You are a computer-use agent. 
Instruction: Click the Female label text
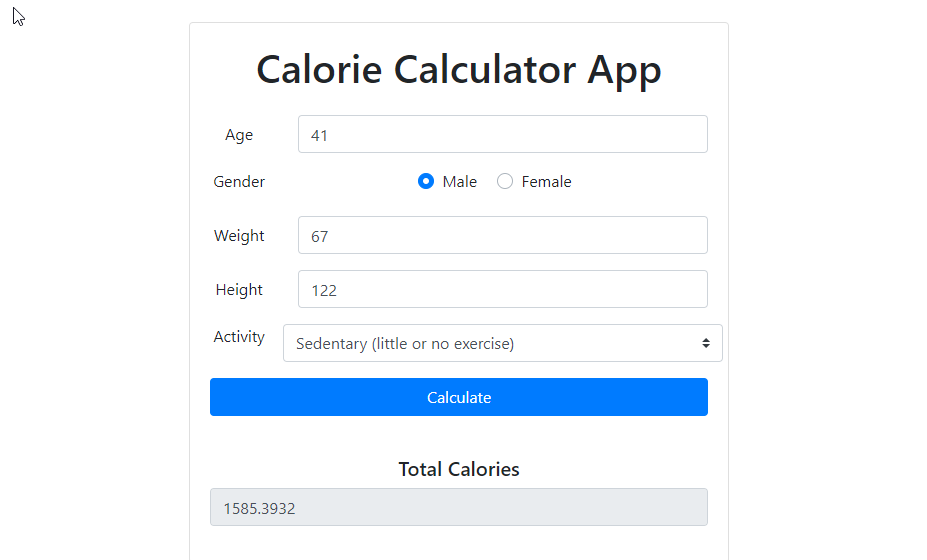point(546,182)
